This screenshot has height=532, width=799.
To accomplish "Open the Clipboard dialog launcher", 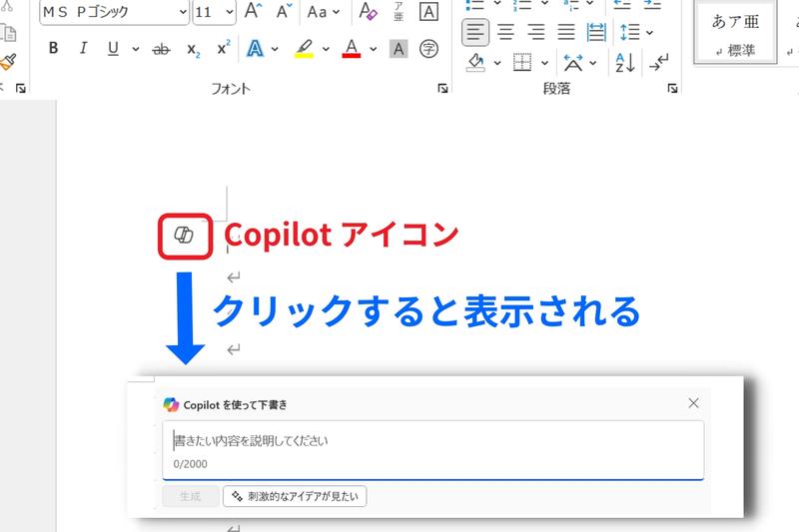I will (x=21, y=89).
